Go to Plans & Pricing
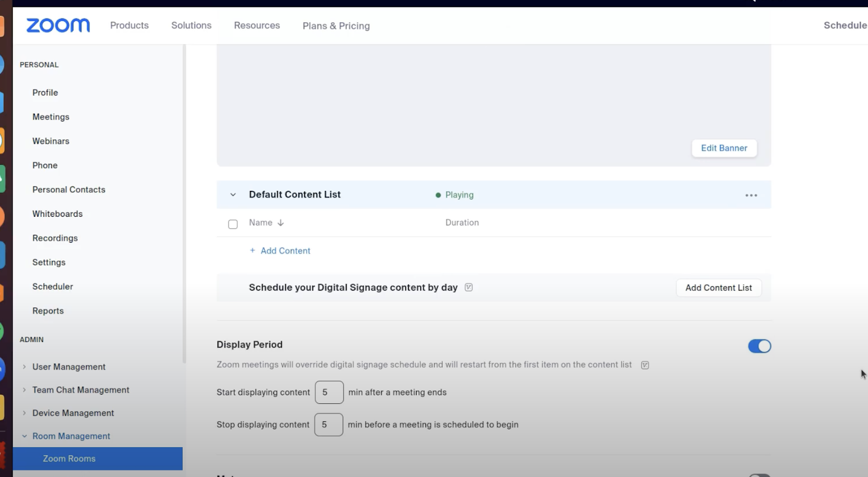868x477 pixels. pos(336,26)
